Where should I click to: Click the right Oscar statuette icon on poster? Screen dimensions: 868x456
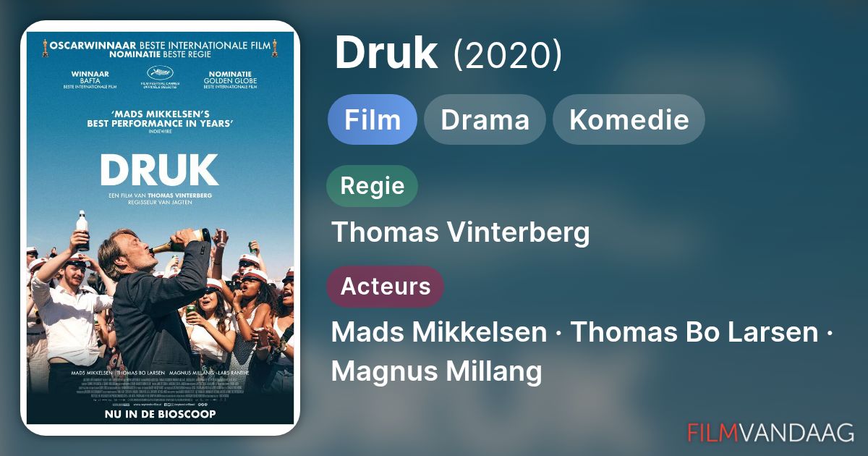(x=275, y=48)
